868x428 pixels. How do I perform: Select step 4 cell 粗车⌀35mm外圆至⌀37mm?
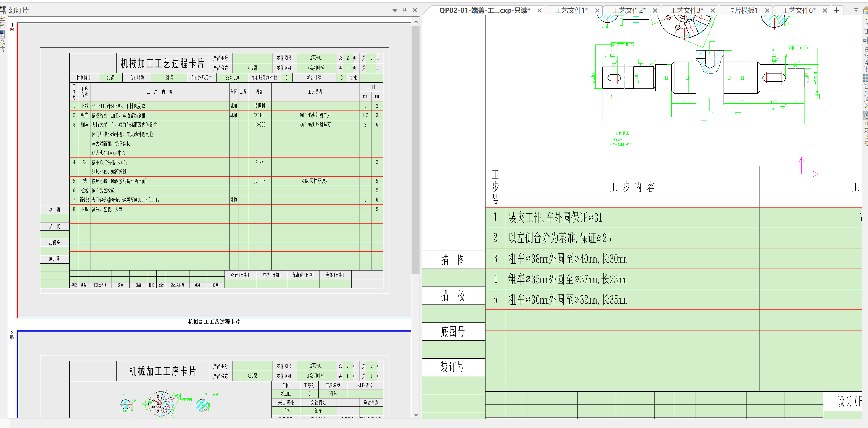point(632,279)
